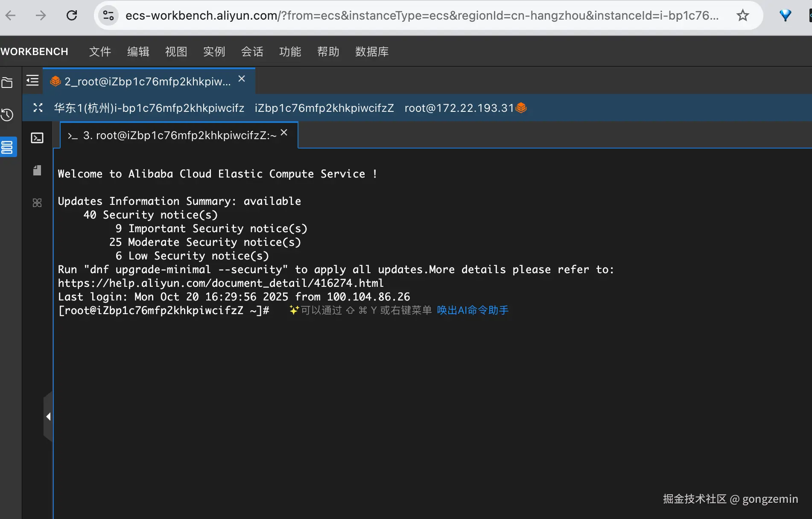Screen dimensions: 812x519
Task: Bookmark this page with the star icon
Action: [x=742, y=16]
